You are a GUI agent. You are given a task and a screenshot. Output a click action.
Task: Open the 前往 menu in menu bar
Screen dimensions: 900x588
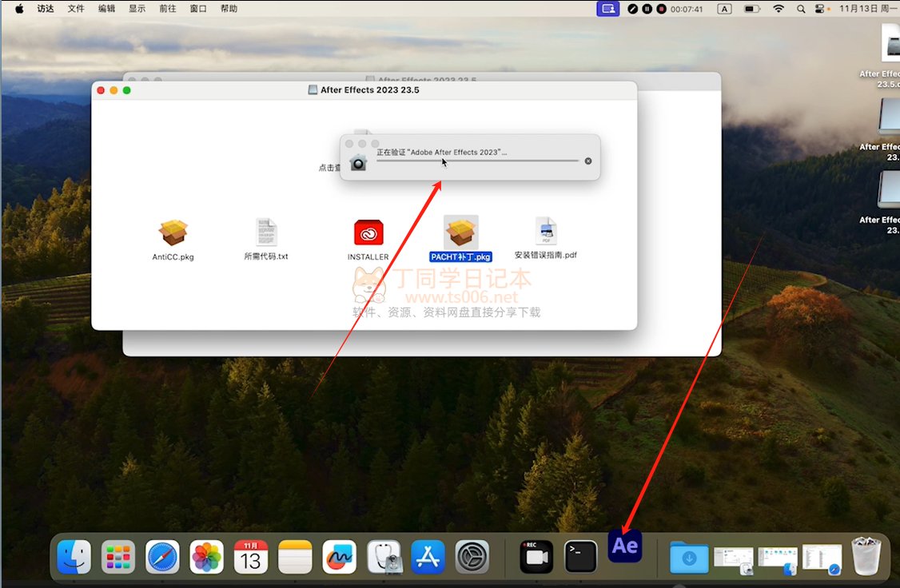click(x=168, y=9)
